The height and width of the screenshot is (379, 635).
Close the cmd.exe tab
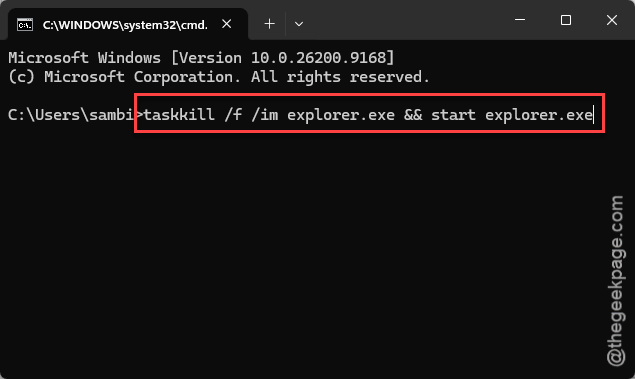click(x=227, y=24)
